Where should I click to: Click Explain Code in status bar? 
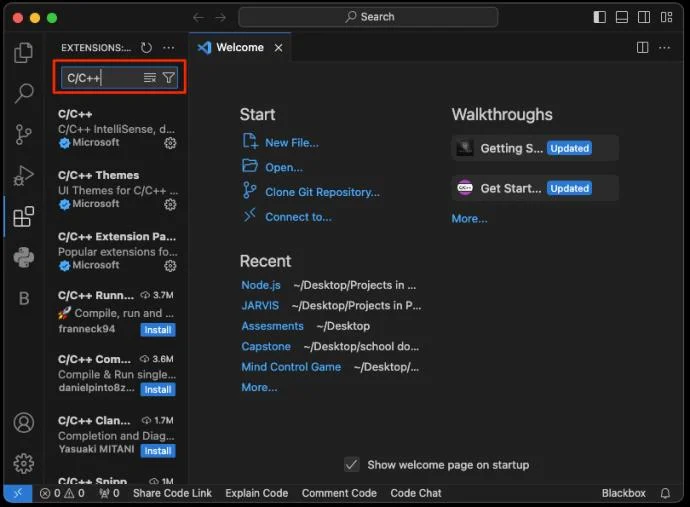point(257,493)
